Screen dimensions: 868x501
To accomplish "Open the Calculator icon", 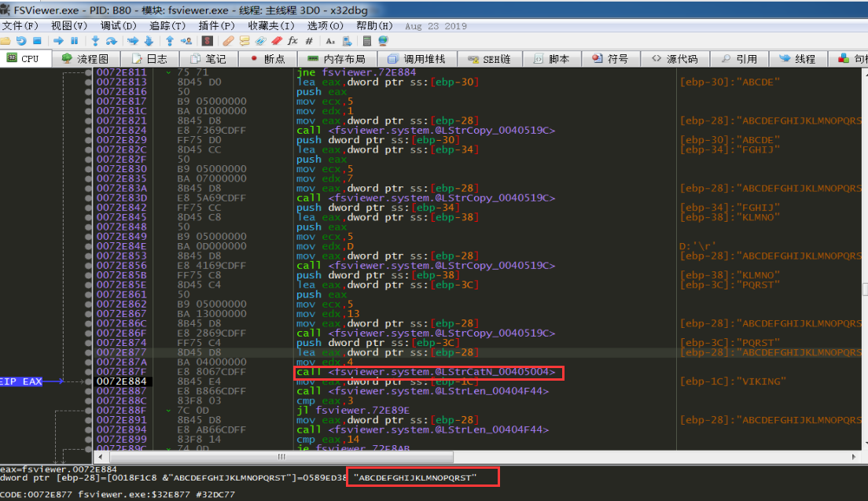I will (366, 40).
